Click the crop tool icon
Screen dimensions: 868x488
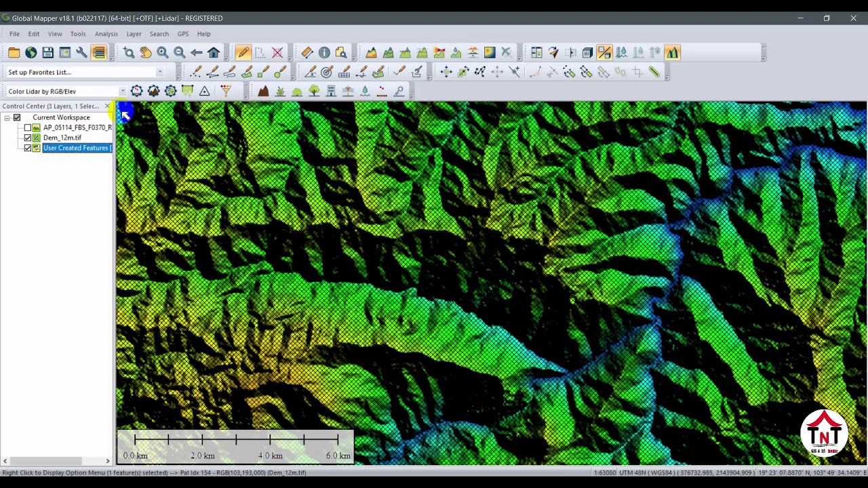tap(637, 72)
